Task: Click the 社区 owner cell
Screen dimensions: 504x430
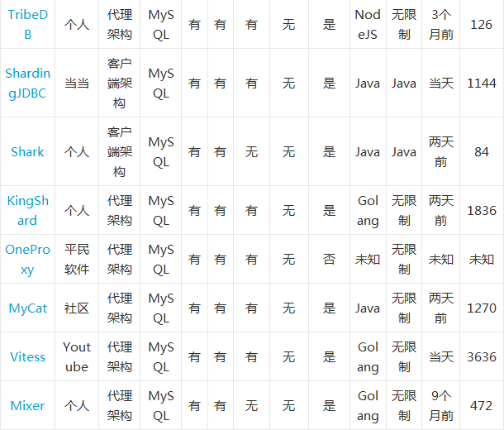Action: (x=77, y=308)
